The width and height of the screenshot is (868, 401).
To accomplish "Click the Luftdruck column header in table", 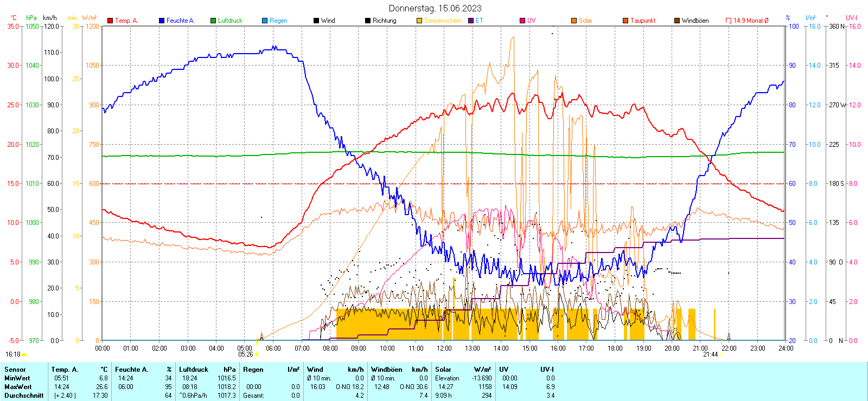I will pos(194,370).
